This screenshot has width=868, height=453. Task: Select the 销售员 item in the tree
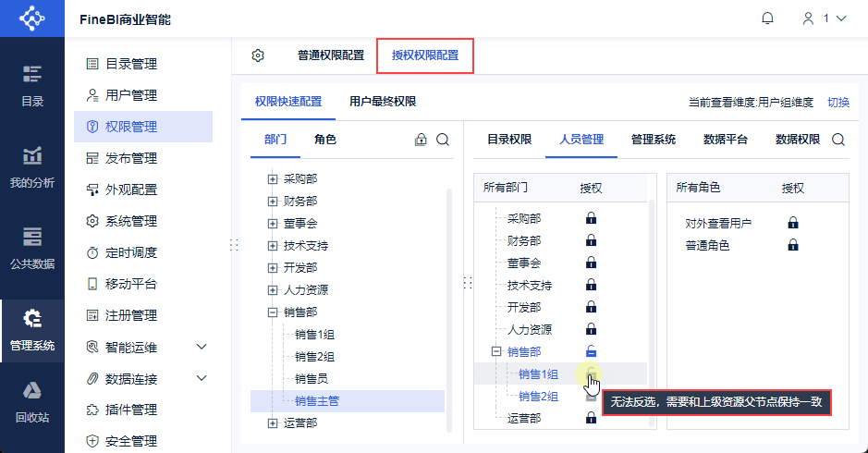pos(312,379)
